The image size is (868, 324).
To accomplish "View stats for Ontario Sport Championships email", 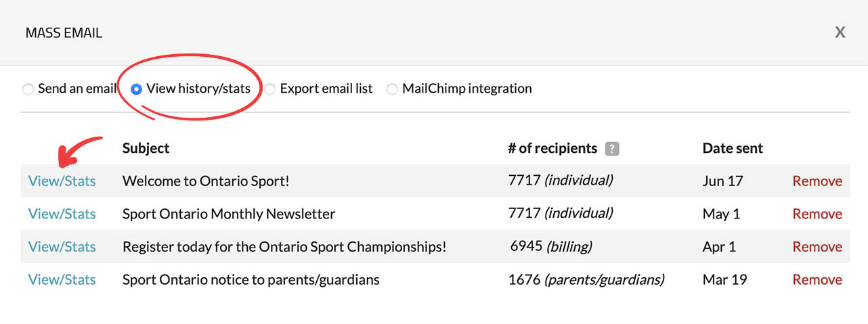I will pyautogui.click(x=62, y=247).
